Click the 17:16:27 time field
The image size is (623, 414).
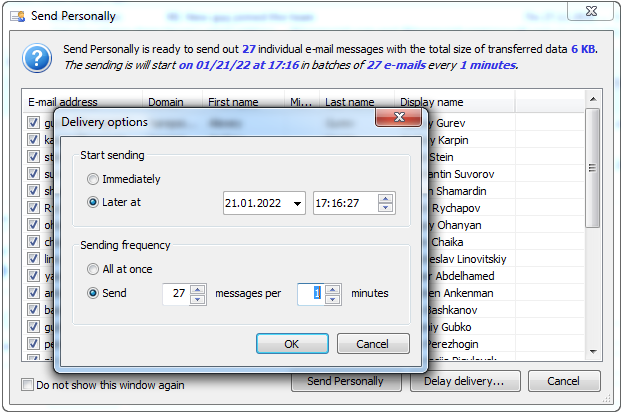(345, 203)
